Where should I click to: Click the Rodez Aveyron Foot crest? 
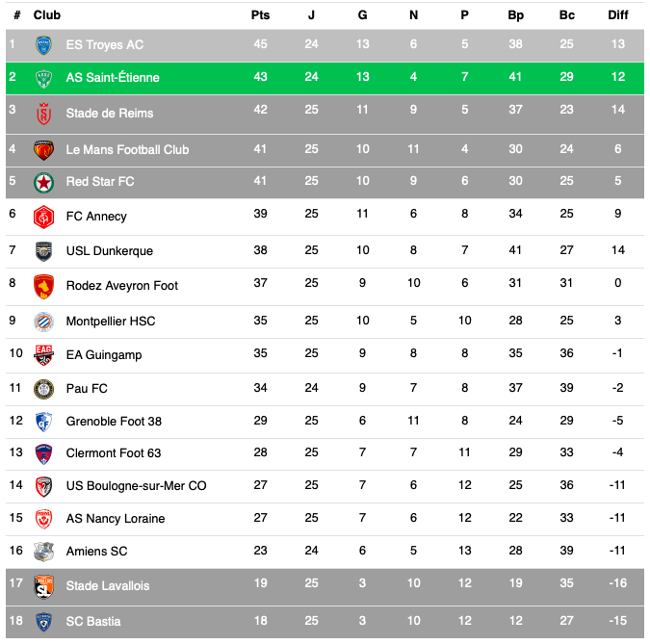[43, 286]
